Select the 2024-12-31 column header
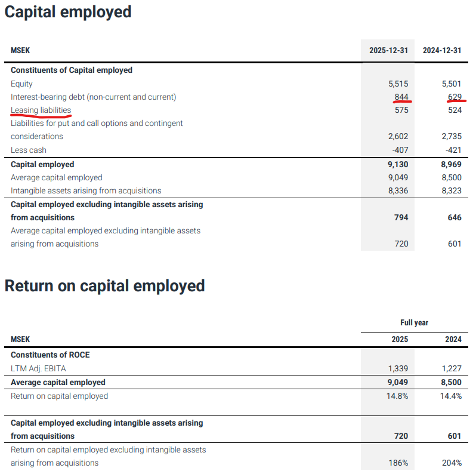 click(442, 51)
